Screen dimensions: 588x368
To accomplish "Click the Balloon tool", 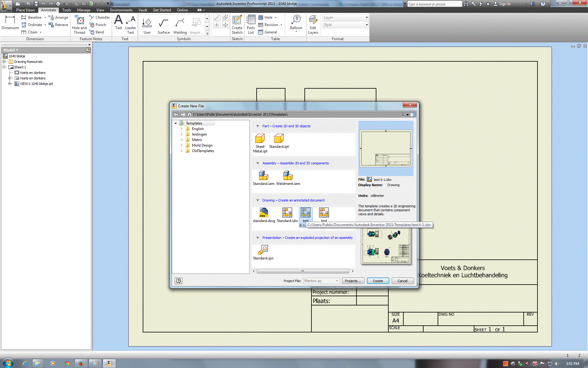I will click(296, 23).
